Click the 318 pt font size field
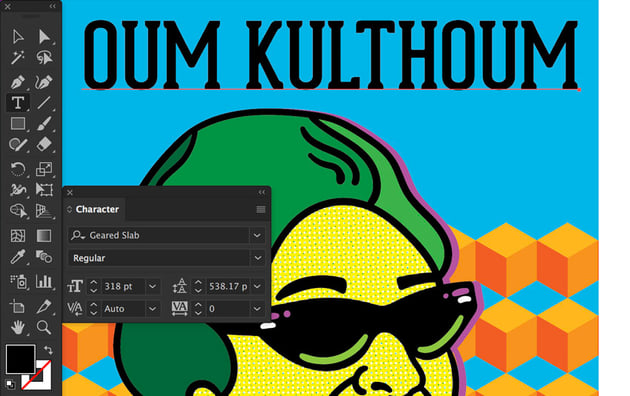This screenshot has height=396, width=630. point(123,286)
